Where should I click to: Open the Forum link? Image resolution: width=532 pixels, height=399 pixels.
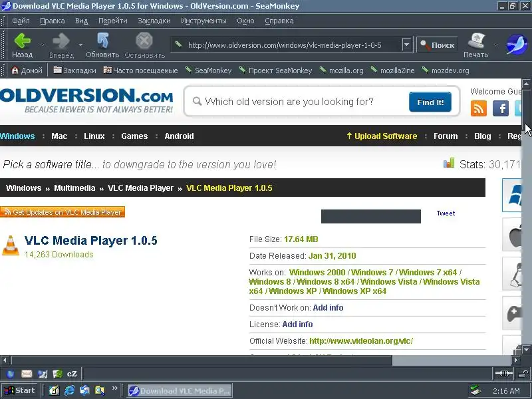click(446, 136)
